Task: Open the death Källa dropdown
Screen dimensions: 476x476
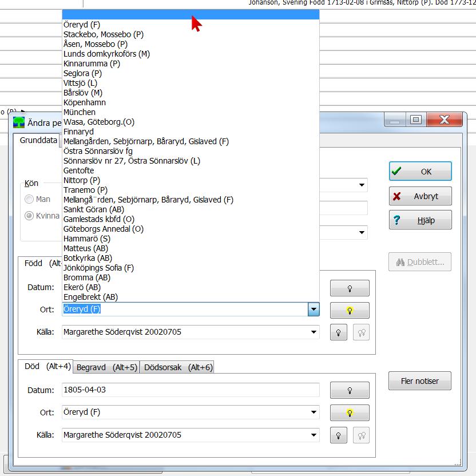Action: click(314, 435)
